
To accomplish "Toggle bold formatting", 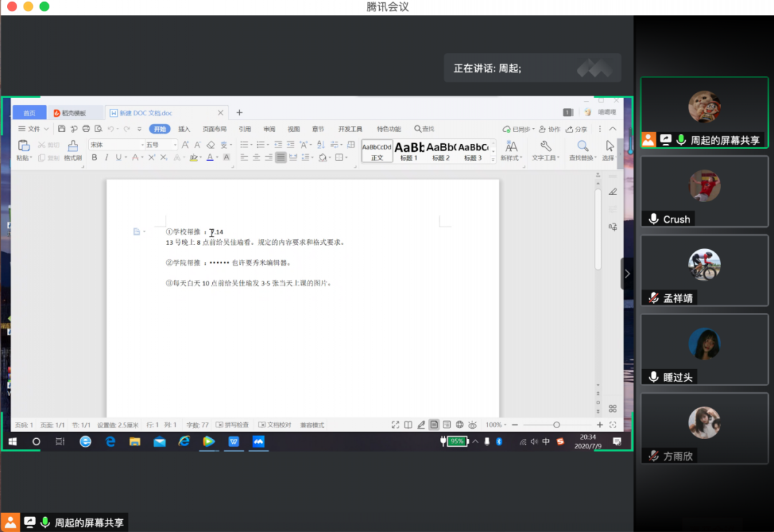I will tap(94, 158).
